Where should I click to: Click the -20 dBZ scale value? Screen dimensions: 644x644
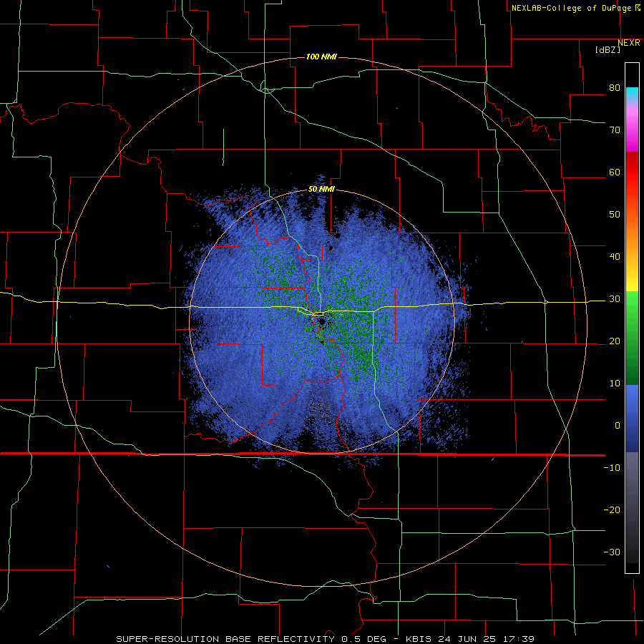612,509
